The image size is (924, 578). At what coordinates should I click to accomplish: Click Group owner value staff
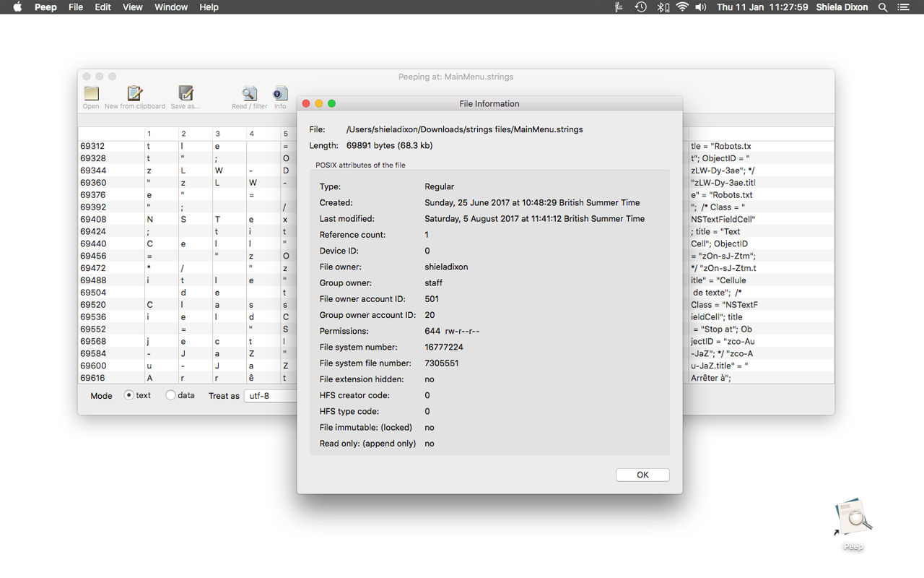[434, 282]
